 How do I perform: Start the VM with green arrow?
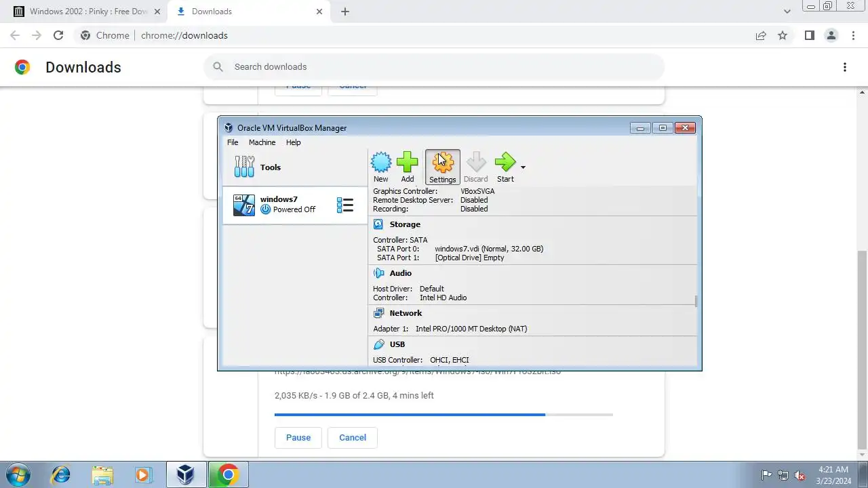(x=505, y=167)
